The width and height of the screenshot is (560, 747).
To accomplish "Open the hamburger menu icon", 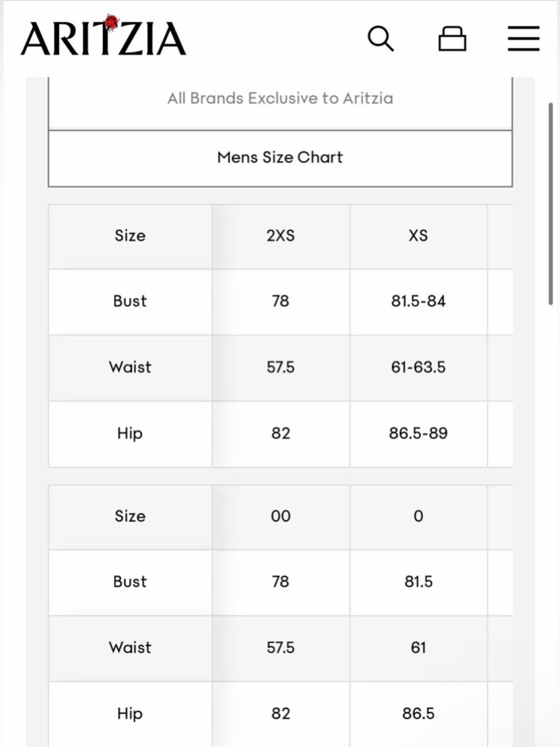I will pyautogui.click(x=524, y=39).
